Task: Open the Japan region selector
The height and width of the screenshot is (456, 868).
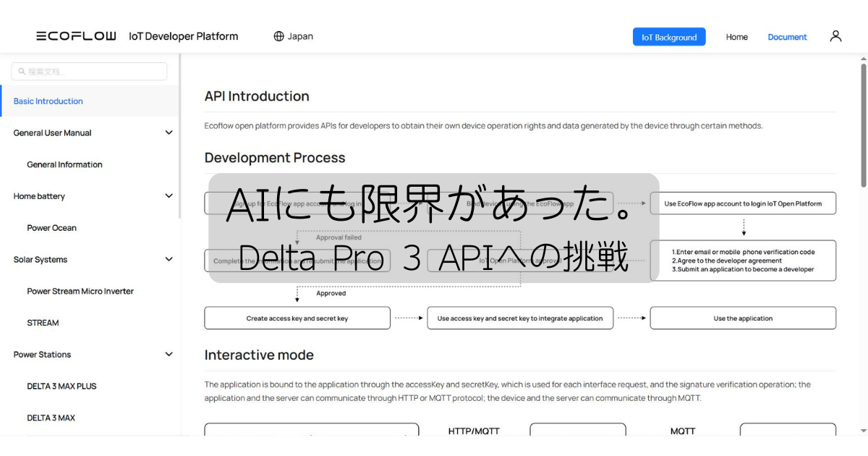Action: coord(293,36)
